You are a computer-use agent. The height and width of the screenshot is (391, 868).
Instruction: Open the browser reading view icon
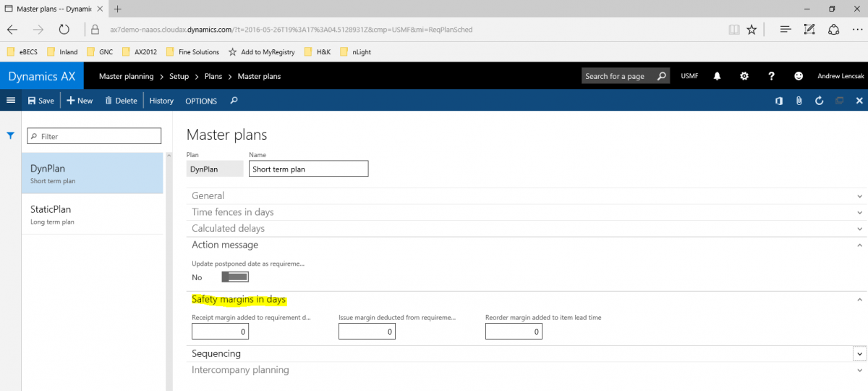[734, 30]
